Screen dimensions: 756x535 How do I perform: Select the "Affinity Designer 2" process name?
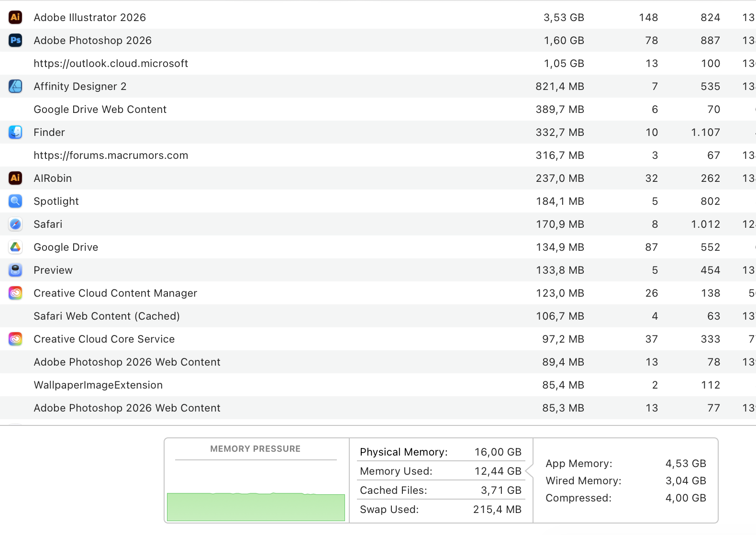click(80, 86)
